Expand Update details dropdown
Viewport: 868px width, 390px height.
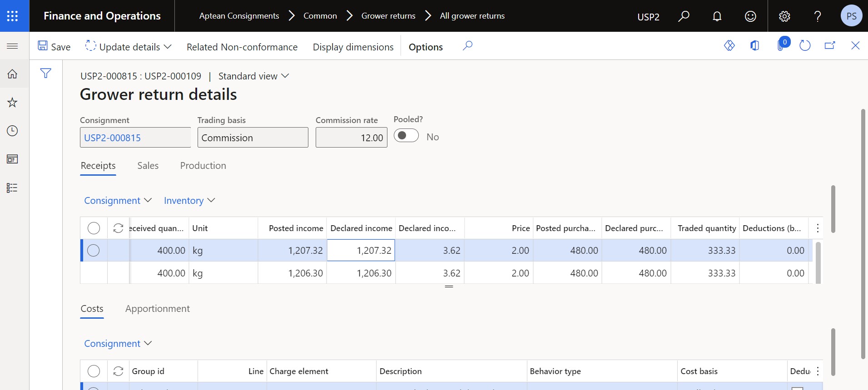[x=128, y=47]
